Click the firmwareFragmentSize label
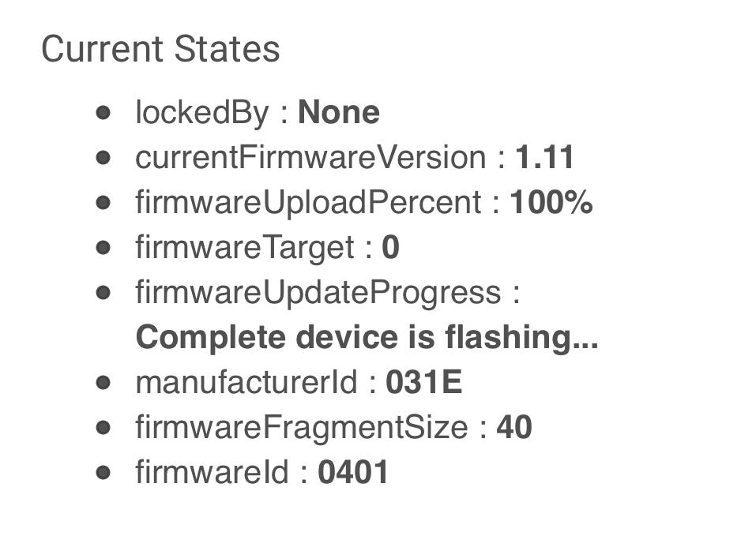The height and width of the screenshot is (551, 756). (x=301, y=428)
